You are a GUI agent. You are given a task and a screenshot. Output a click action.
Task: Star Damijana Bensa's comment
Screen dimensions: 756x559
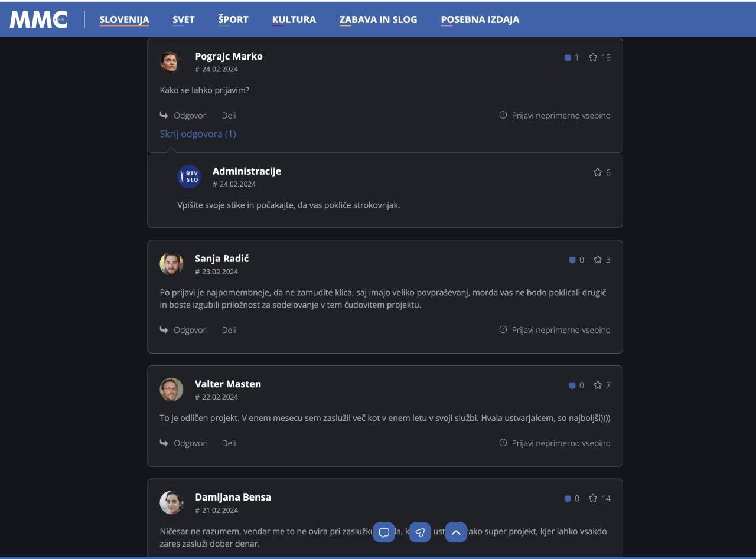pyautogui.click(x=593, y=498)
